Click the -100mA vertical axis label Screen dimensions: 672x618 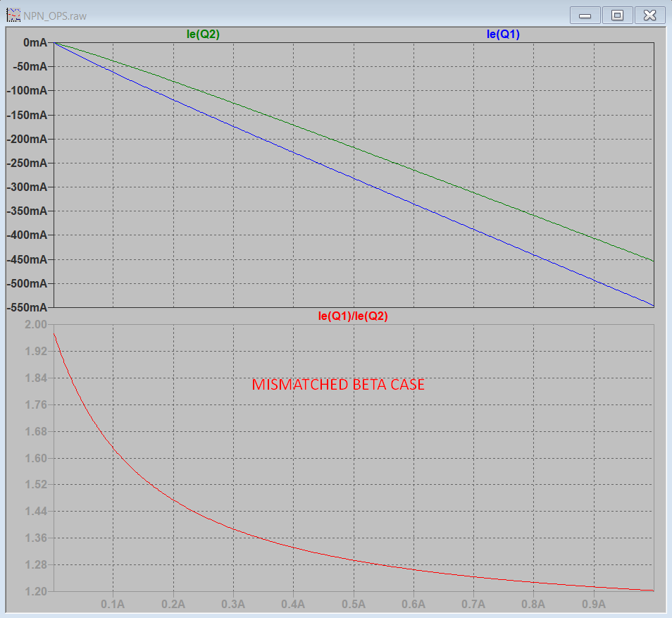click(x=27, y=90)
